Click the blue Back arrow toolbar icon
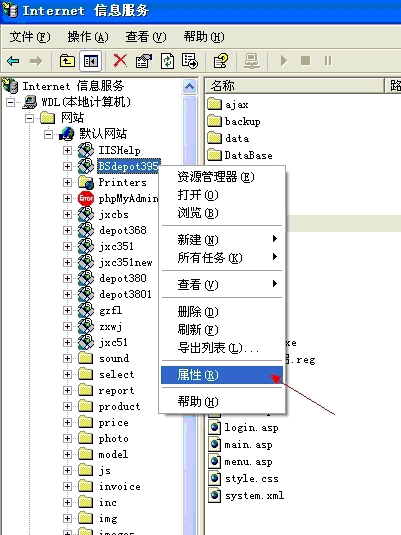This screenshot has width=401, height=535. (x=13, y=61)
